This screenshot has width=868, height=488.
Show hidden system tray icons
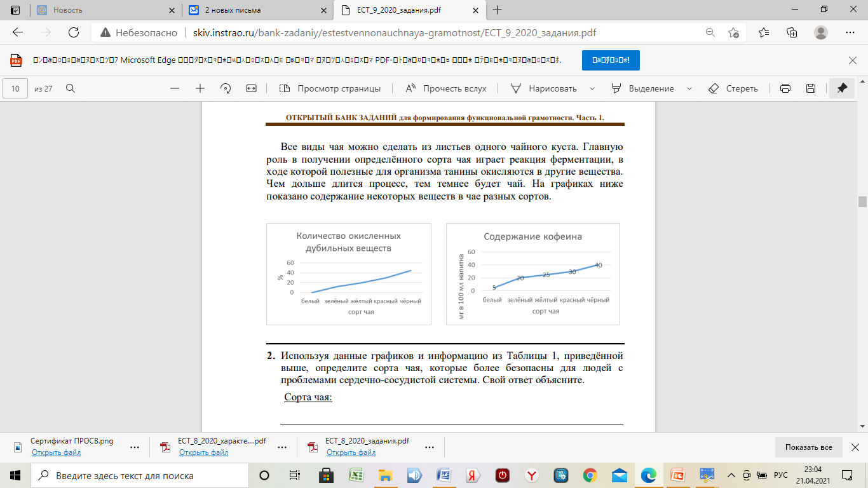coord(731,475)
